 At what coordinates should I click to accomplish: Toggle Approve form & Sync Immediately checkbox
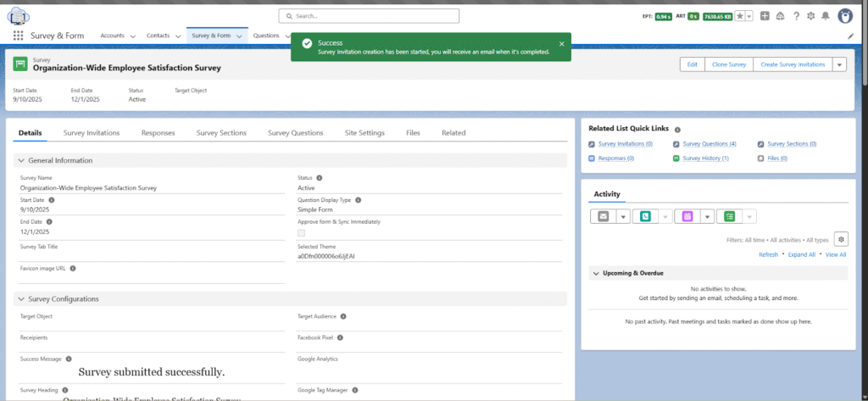coord(302,232)
